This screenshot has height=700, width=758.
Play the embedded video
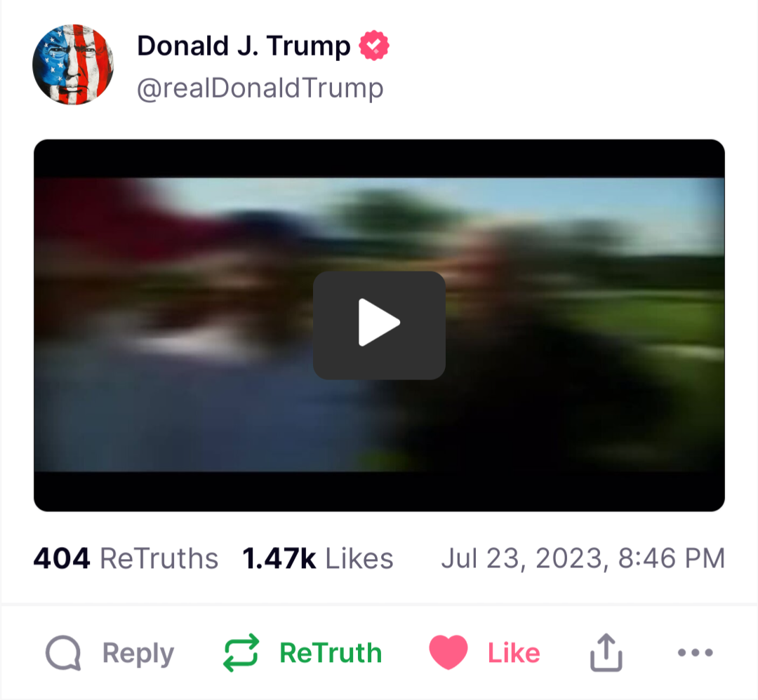(x=379, y=325)
